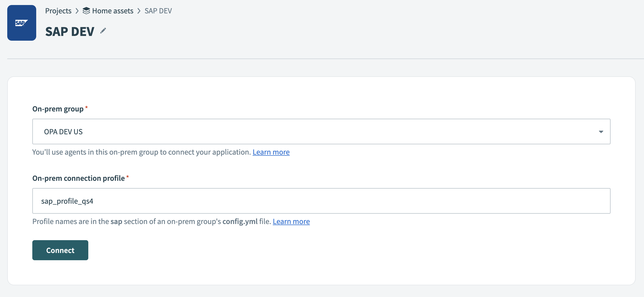Viewport: 644px width, 297px height.
Task: Open Learn more link about config.yml profiles
Action: [x=291, y=221]
